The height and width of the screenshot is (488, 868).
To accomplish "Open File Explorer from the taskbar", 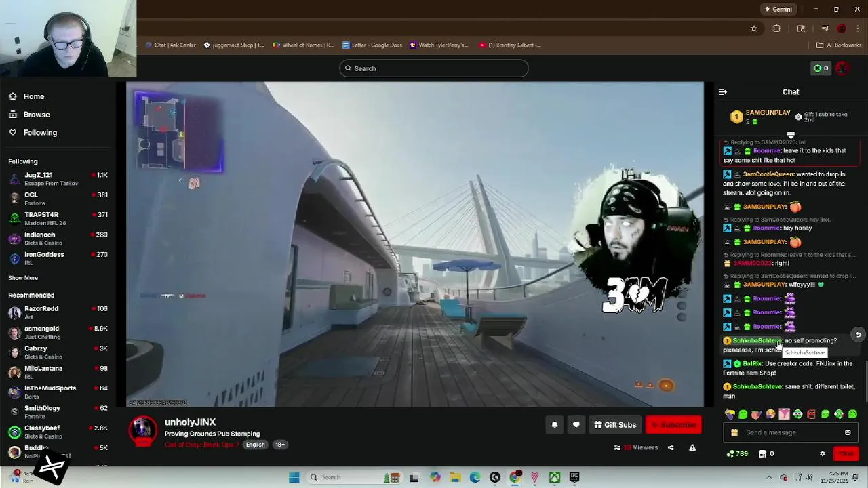I will pyautogui.click(x=455, y=477).
